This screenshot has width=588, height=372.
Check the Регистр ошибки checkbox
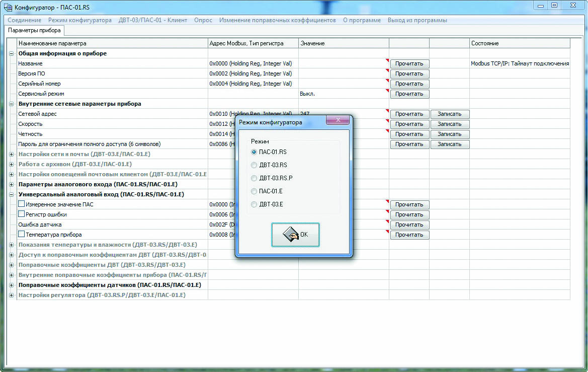coord(22,214)
